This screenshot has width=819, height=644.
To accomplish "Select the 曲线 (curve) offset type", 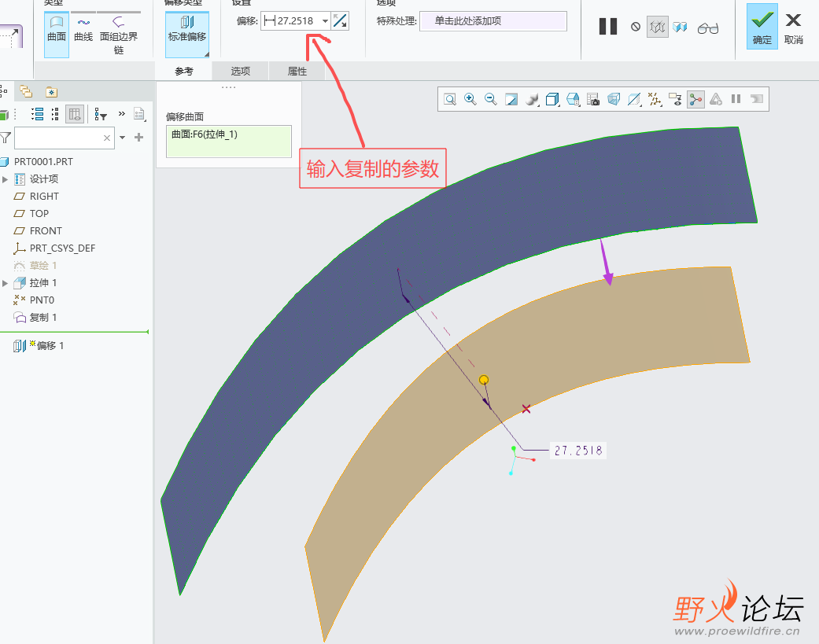I will click(x=83, y=29).
